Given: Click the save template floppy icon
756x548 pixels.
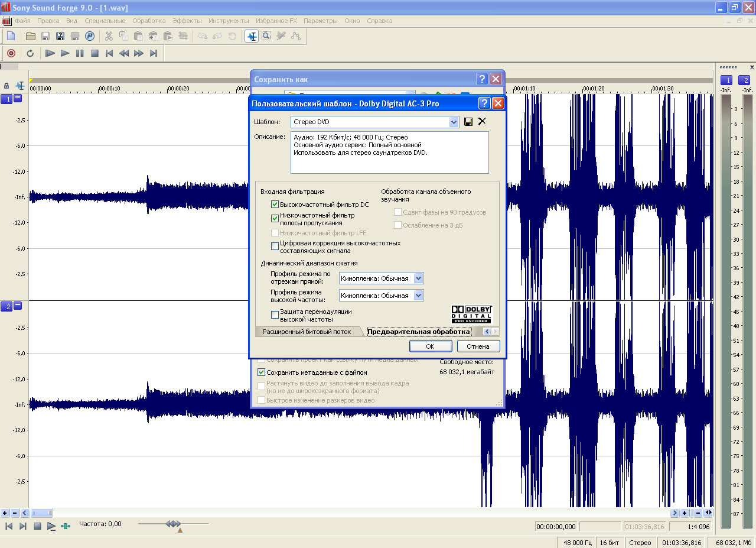Looking at the screenshot, I should click(468, 122).
